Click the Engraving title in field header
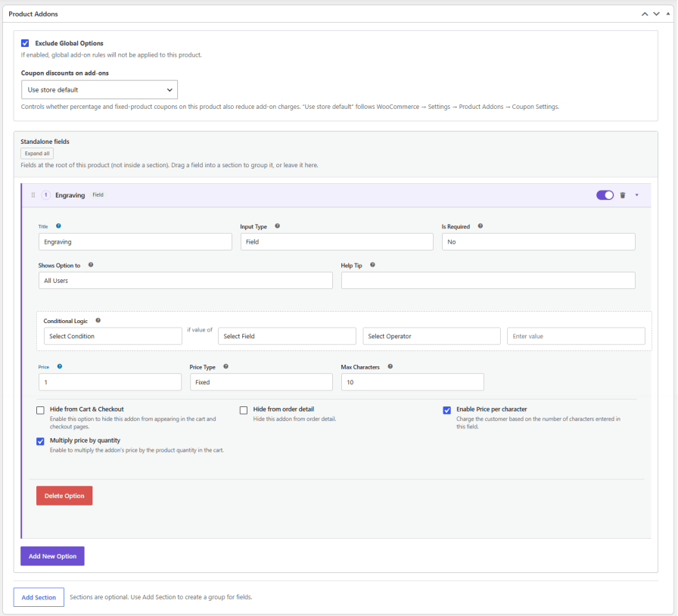678x616 pixels. pyautogui.click(x=70, y=195)
